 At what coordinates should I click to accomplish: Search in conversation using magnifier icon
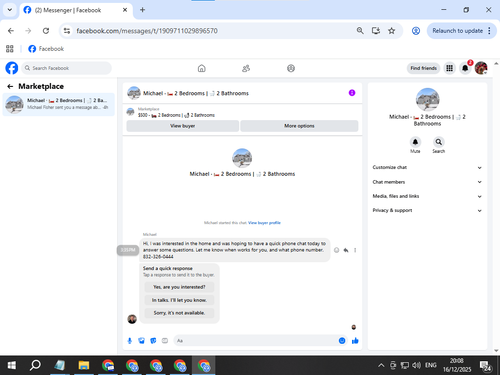click(439, 142)
